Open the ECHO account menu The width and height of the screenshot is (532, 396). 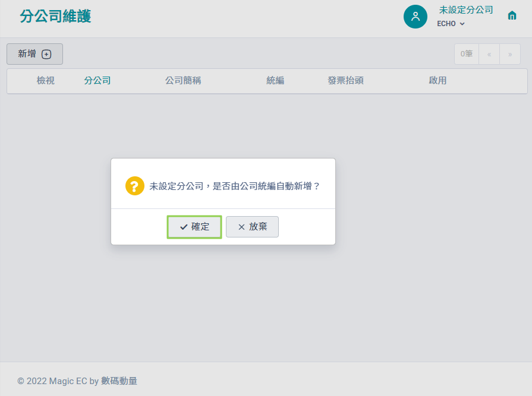click(451, 24)
